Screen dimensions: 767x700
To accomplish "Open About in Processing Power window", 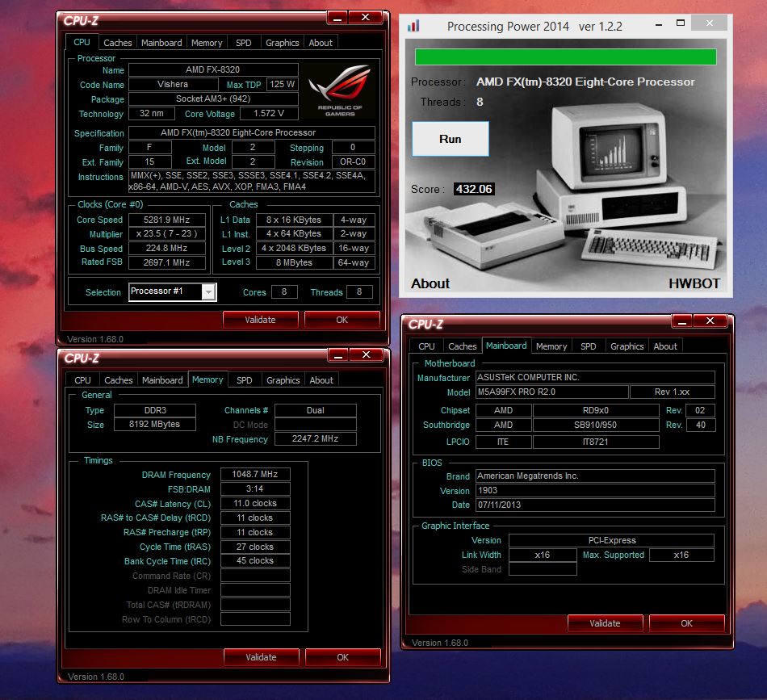I will pyautogui.click(x=430, y=283).
